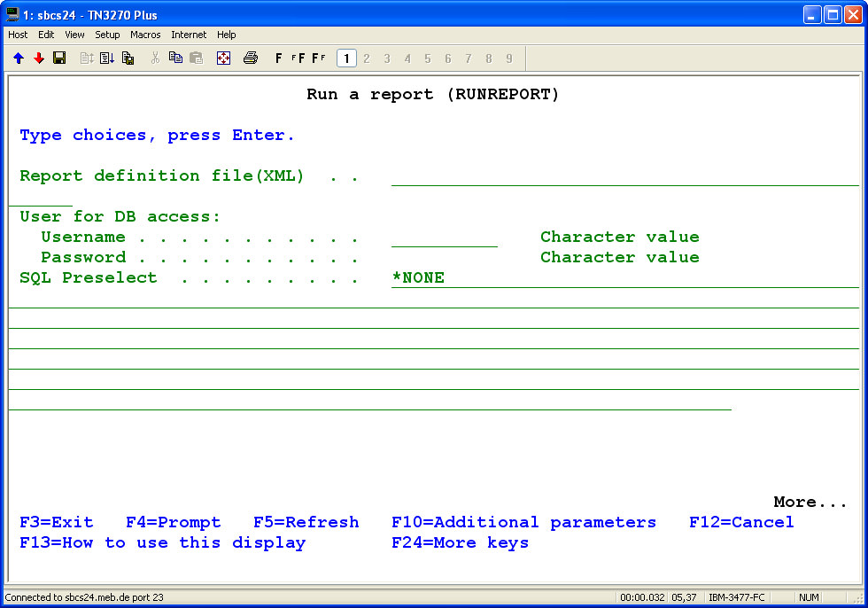Click the save floppy disk icon
This screenshot has width=868, height=608.
(x=59, y=58)
